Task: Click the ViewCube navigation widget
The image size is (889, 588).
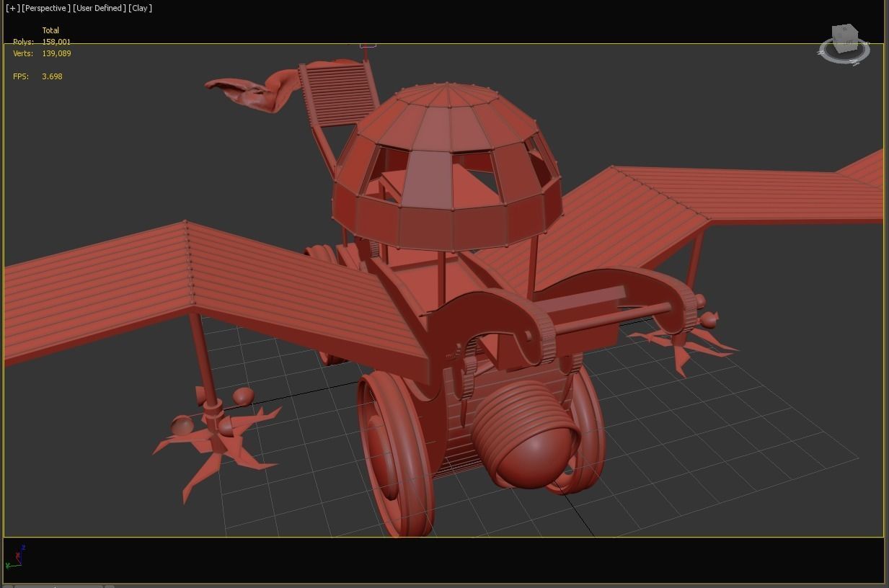Action: 844,43
